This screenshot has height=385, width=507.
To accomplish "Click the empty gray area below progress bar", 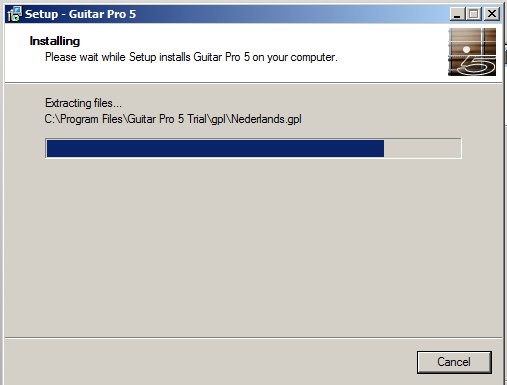I will pos(253,247).
